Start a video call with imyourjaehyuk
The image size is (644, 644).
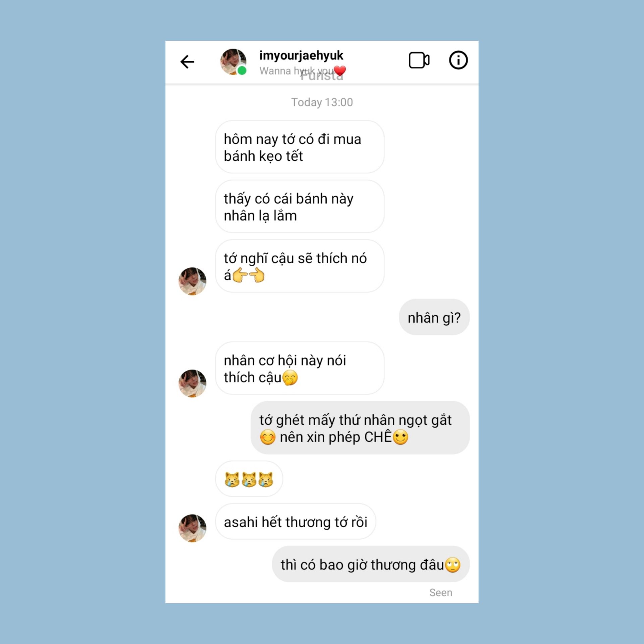point(419,60)
